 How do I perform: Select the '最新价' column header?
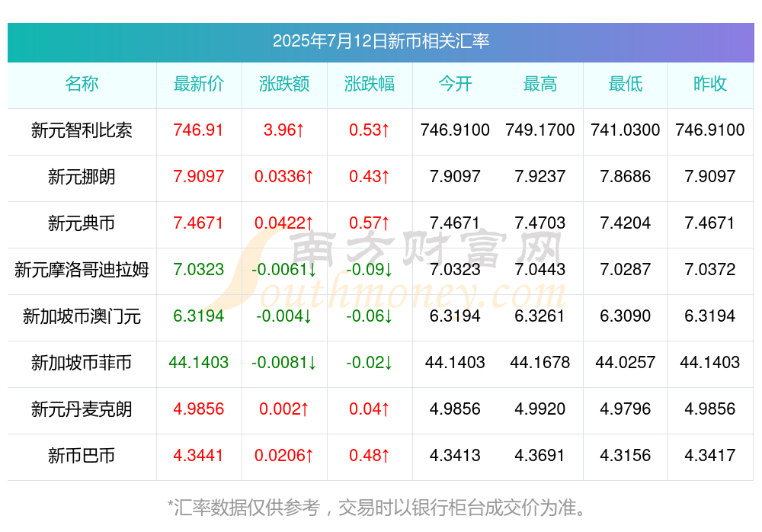click(199, 84)
